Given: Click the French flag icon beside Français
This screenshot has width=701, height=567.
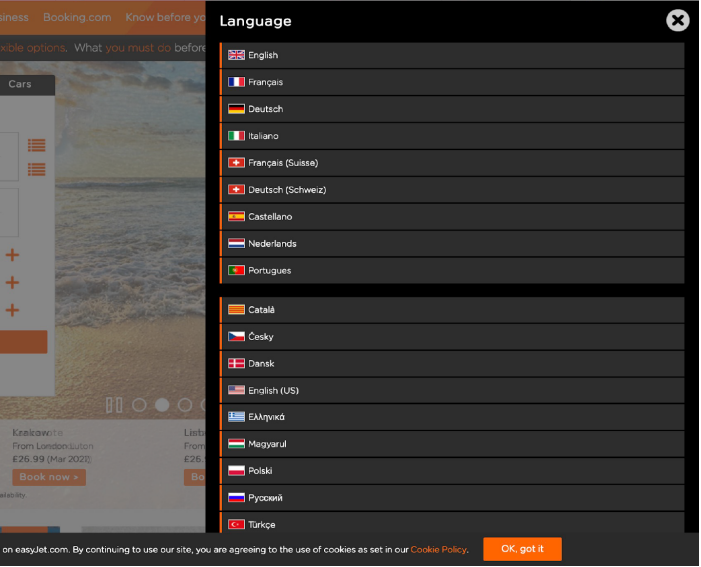Looking at the screenshot, I should point(236,82).
